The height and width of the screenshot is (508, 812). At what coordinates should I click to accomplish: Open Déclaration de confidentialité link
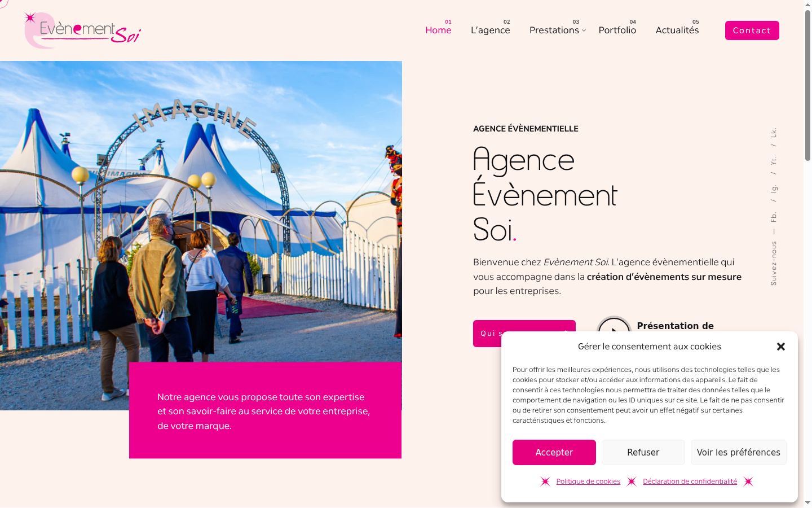coord(690,481)
